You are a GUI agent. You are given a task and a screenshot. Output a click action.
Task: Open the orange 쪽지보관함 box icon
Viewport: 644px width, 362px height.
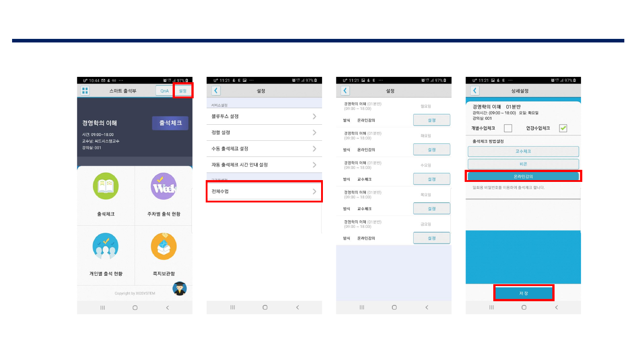(x=164, y=246)
